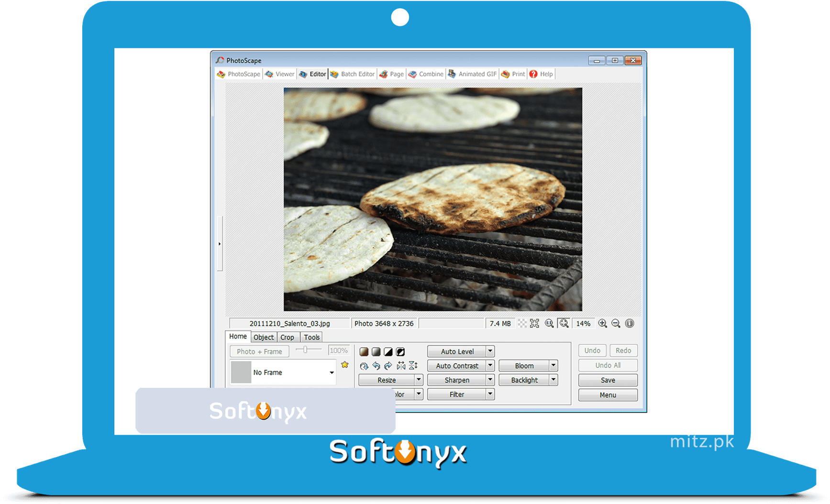
Task: Open the Batch Editor tab
Action: pyautogui.click(x=353, y=74)
